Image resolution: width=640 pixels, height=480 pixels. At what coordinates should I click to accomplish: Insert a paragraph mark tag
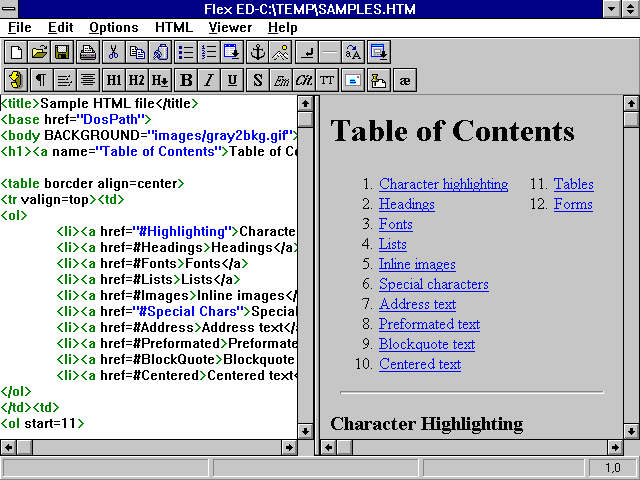41,80
